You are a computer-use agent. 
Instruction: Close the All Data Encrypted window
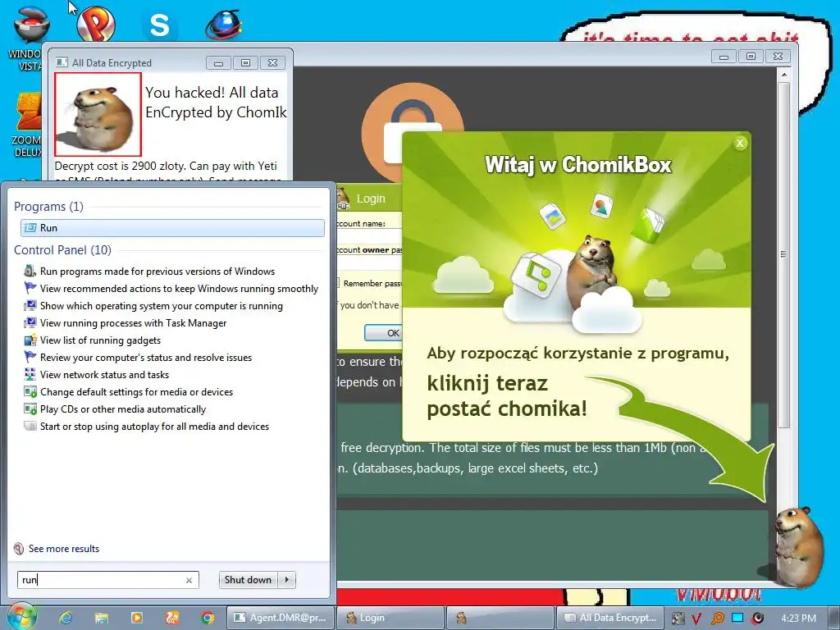coord(272,63)
